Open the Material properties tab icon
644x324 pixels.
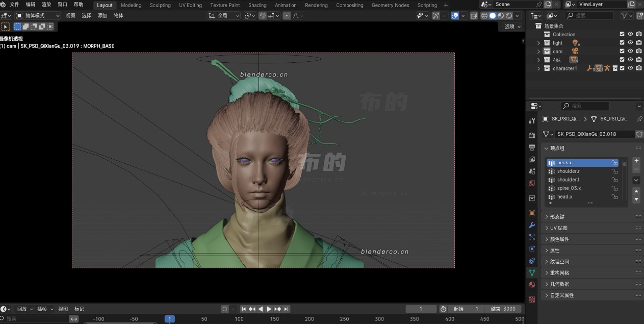(x=532, y=285)
